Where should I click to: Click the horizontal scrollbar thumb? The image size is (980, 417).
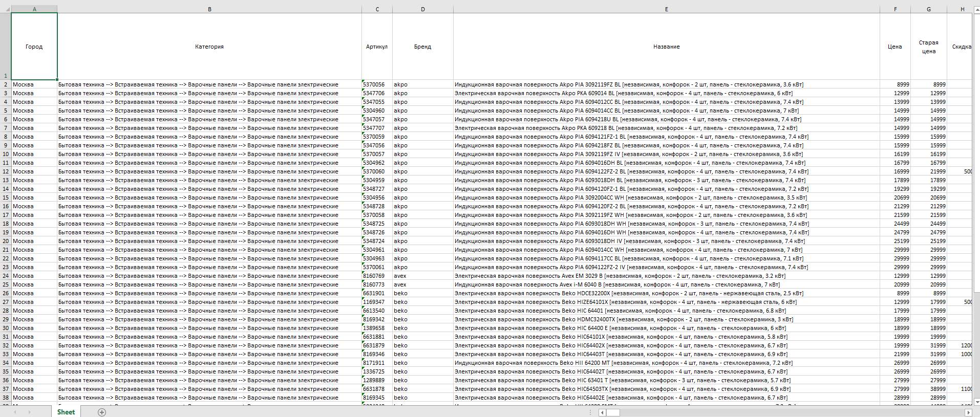point(613,412)
